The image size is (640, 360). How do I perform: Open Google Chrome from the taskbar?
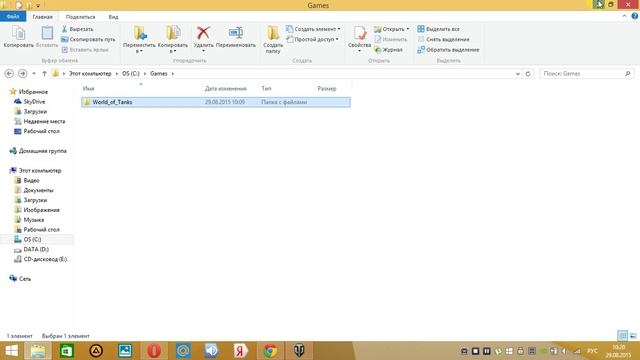tap(270, 351)
